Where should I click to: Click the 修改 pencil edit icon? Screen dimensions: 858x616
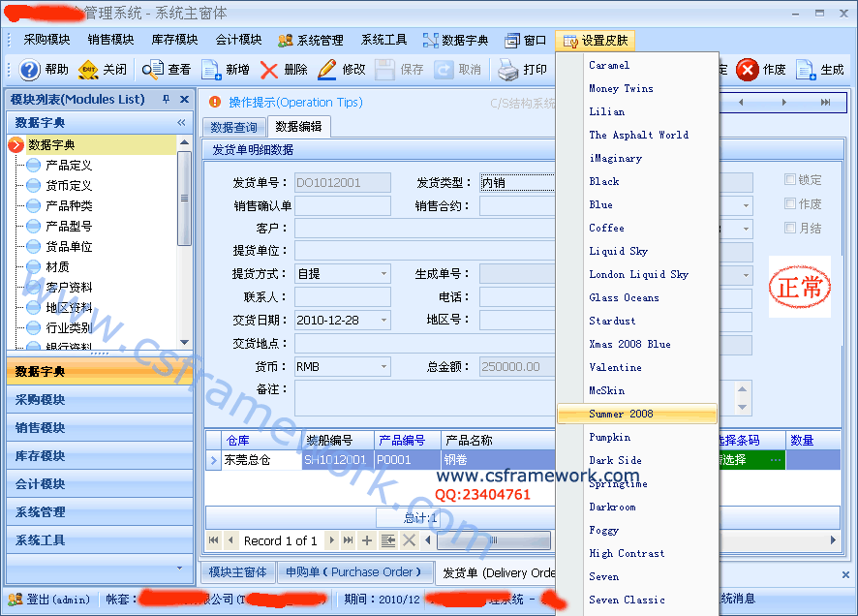(327, 70)
